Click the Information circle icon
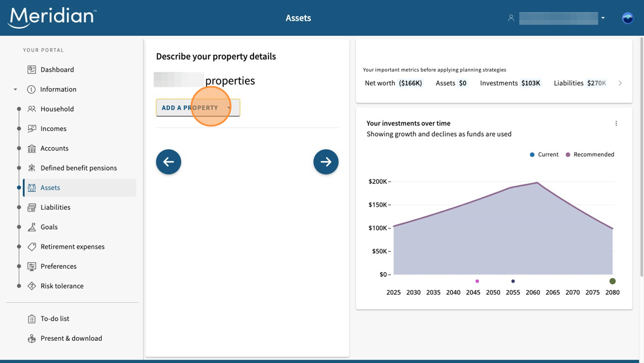Screen dimensions: 644x363 (x=31, y=90)
